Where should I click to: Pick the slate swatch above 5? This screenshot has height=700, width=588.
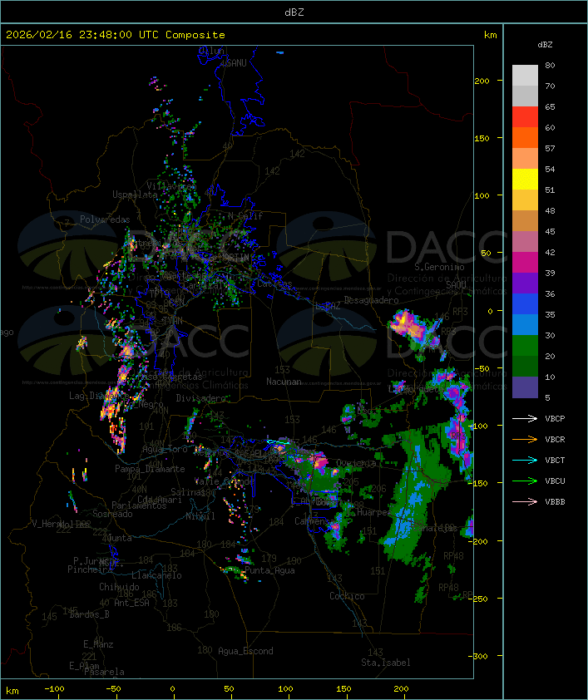pyautogui.click(x=525, y=387)
